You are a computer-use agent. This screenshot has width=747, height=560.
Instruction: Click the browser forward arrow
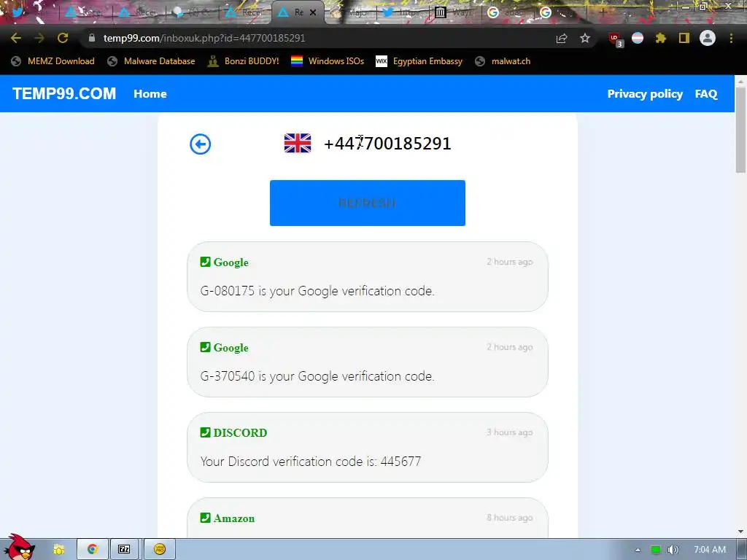[x=39, y=38]
